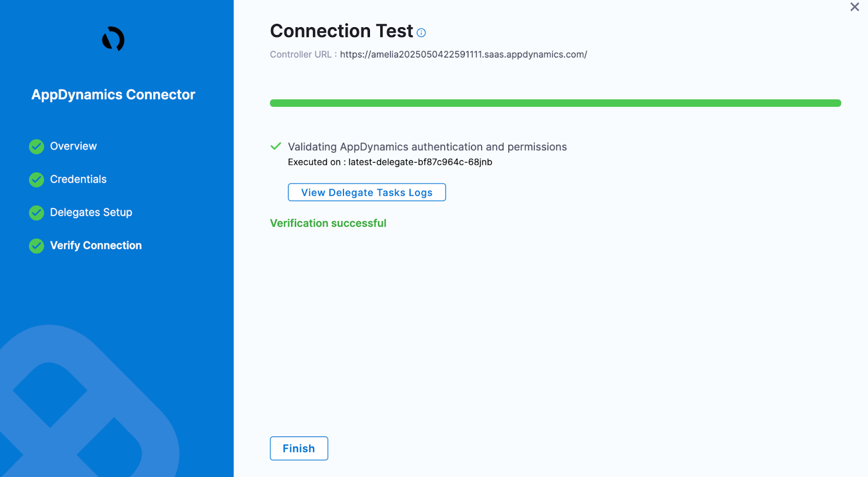
Task: Click the Validating AppDynamics authentication text
Action: pos(427,147)
